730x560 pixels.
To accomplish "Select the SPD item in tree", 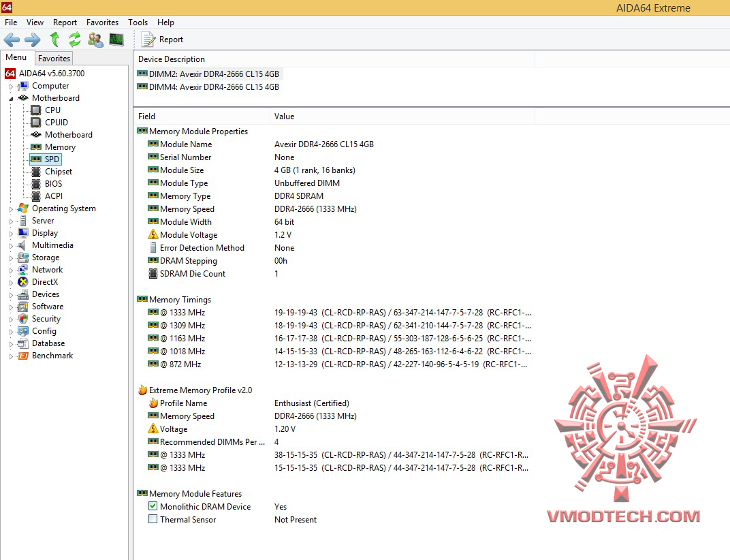I will (x=45, y=159).
